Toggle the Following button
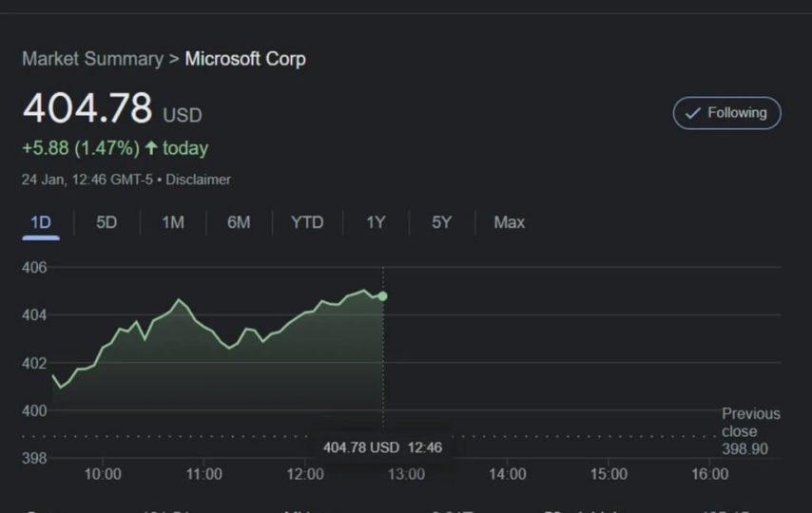This screenshot has height=513, width=812. click(x=727, y=113)
